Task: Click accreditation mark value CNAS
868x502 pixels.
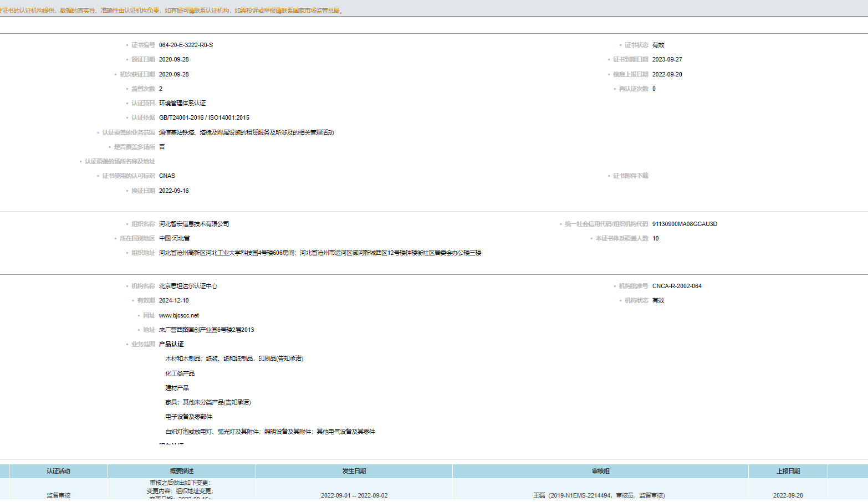Action: pyautogui.click(x=167, y=176)
